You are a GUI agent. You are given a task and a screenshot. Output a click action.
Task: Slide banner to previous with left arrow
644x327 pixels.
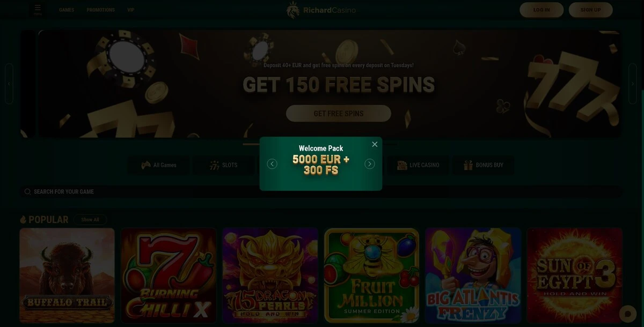(9, 84)
